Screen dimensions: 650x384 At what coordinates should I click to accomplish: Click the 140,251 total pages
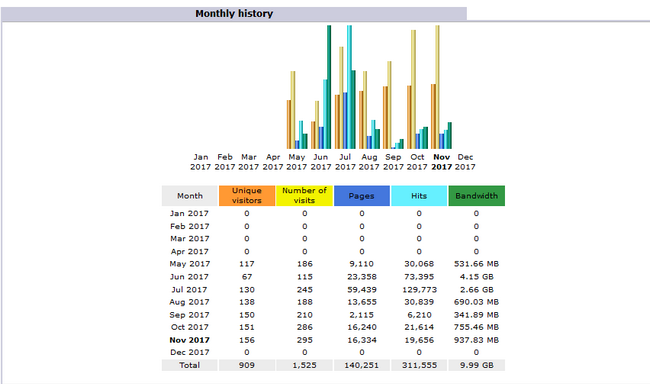(x=361, y=365)
